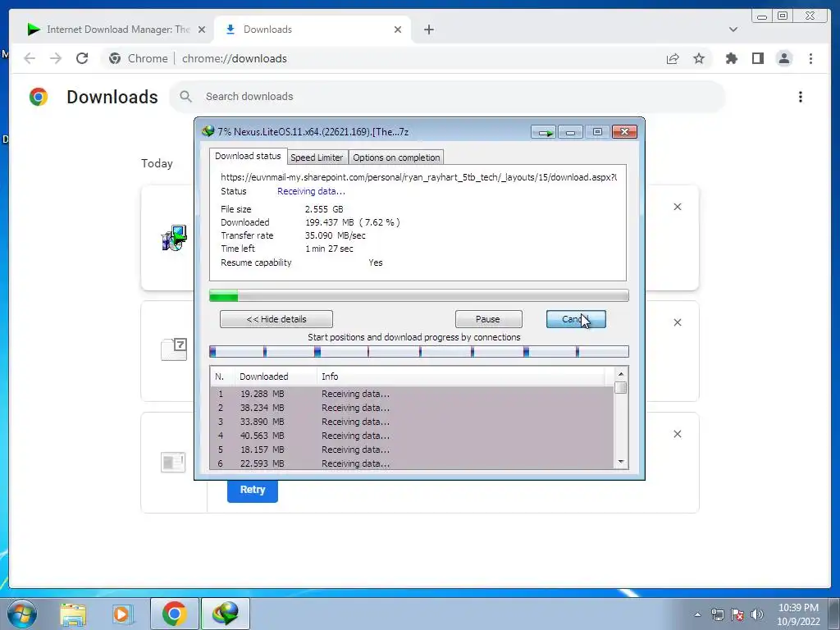The width and height of the screenshot is (840, 630).
Task: Open Windows Media Player from the taskbar
Action: pyautogui.click(x=123, y=614)
